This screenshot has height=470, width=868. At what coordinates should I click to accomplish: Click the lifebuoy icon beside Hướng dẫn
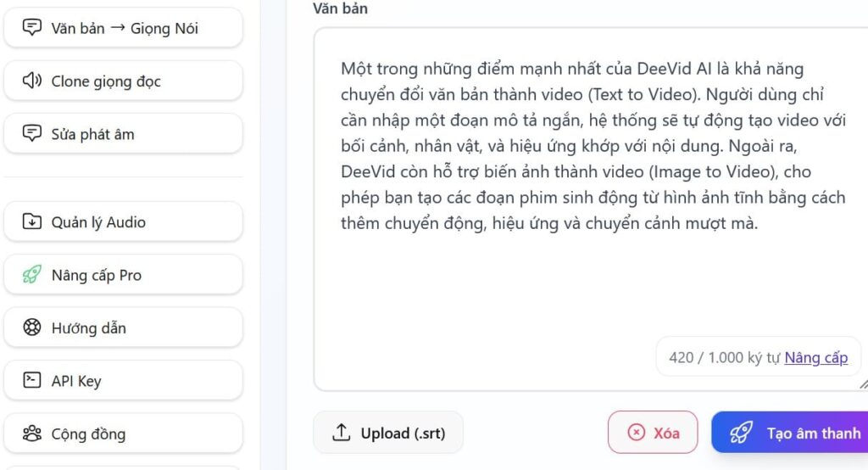click(x=32, y=328)
